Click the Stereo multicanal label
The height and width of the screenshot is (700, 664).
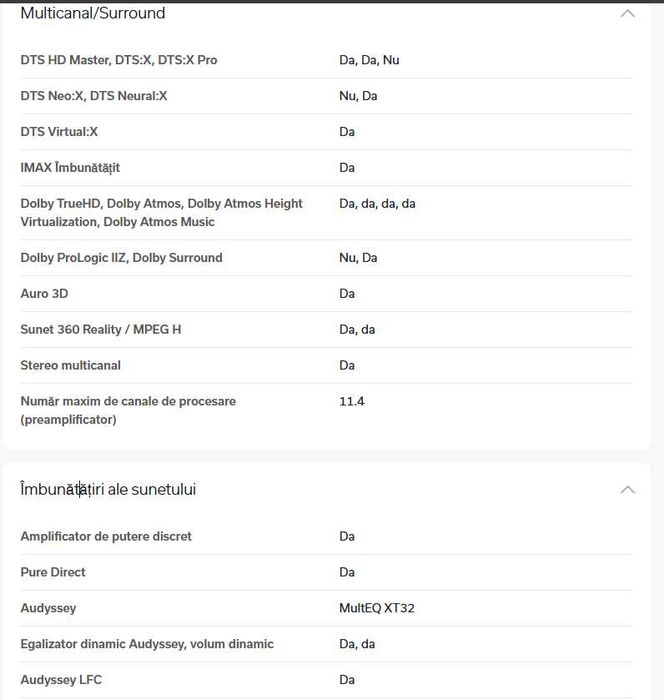[x=70, y=366]
